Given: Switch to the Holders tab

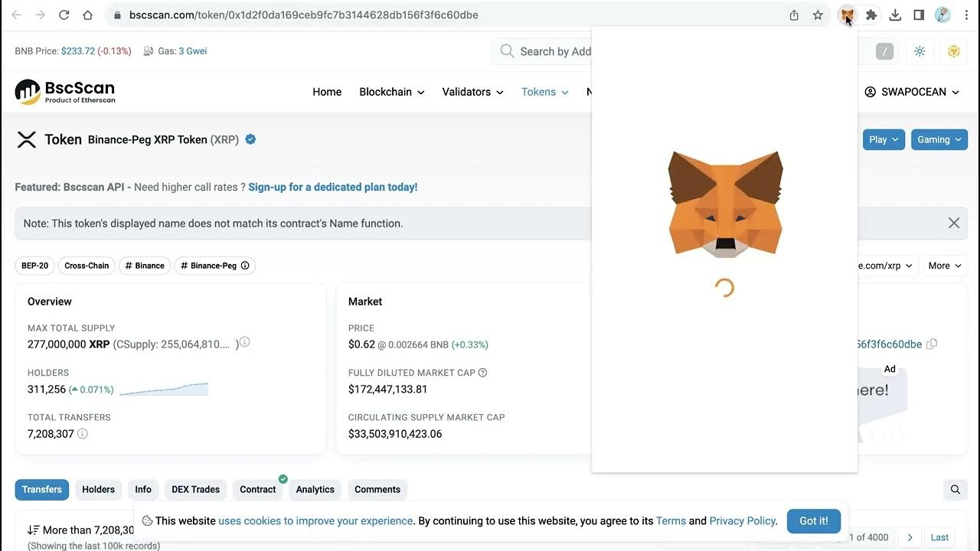Looking at the screenshot, I should click(99, 490).
